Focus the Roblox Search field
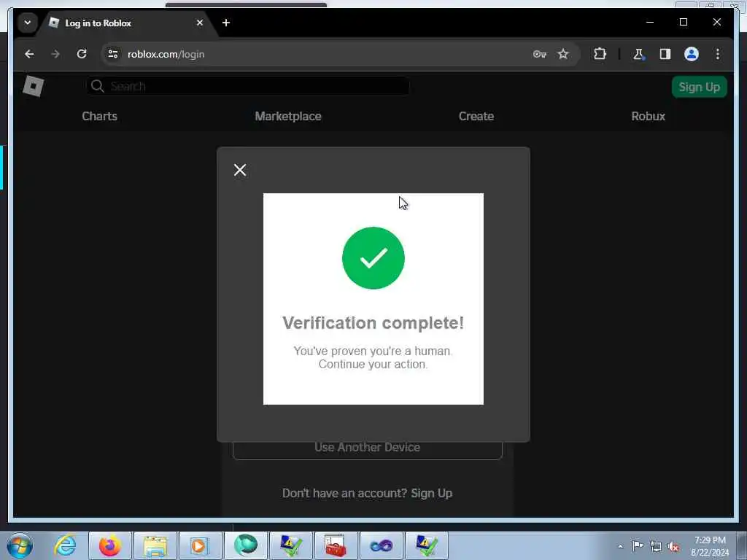Viewport: 747px width, 560px height. click(x=248, y=86)
